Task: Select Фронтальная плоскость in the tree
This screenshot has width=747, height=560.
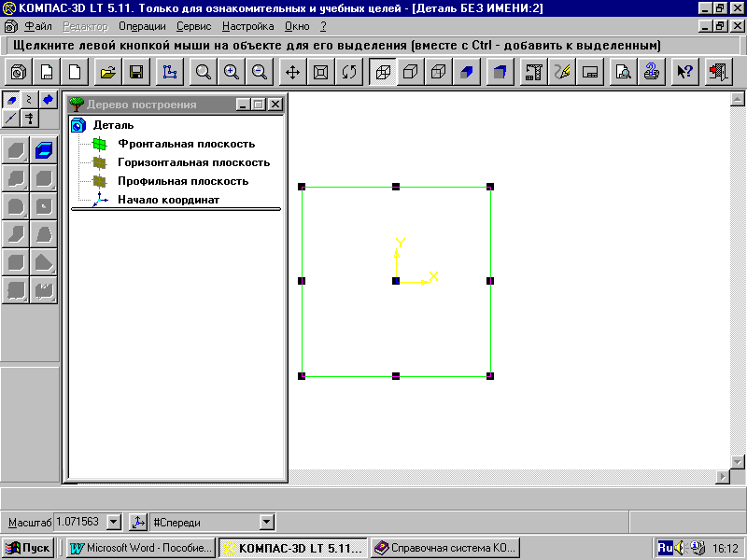Action: coord(186,144)
